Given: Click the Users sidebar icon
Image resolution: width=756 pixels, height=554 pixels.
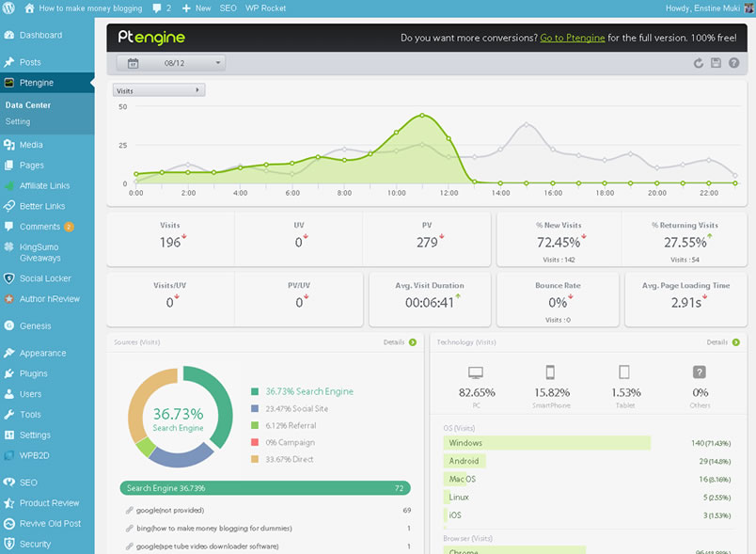Looking at the screenshot, I should (8, 394).
